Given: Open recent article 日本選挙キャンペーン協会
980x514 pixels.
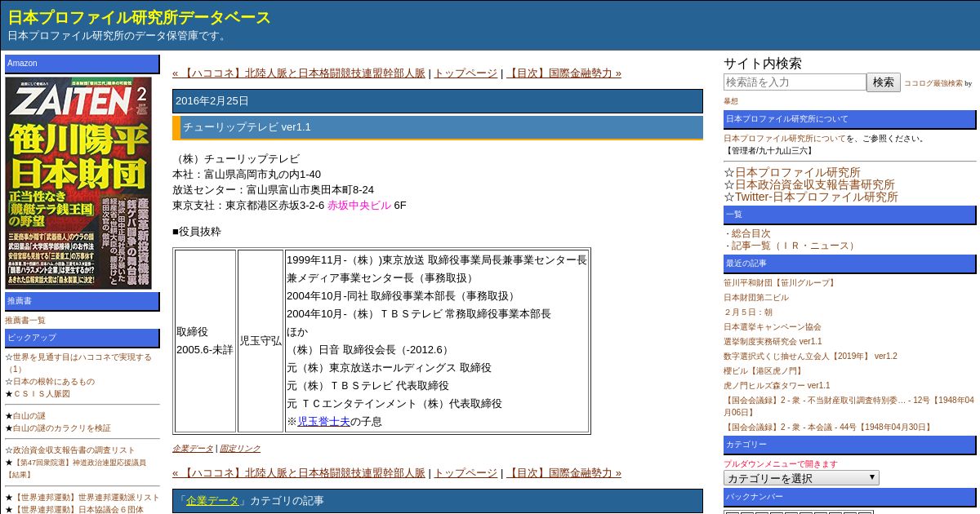Looking at the screenshot, I should (773, 327).
